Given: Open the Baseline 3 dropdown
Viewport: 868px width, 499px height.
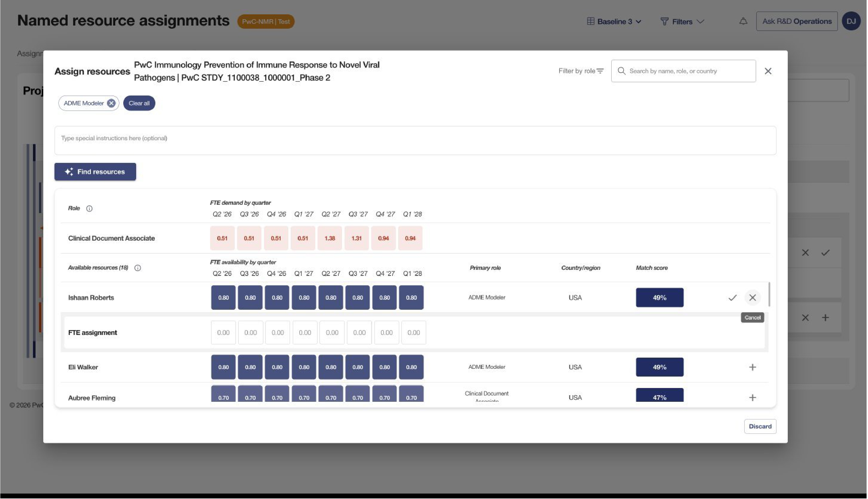Looking at the screenshot, I should click(x=614, y=22).
